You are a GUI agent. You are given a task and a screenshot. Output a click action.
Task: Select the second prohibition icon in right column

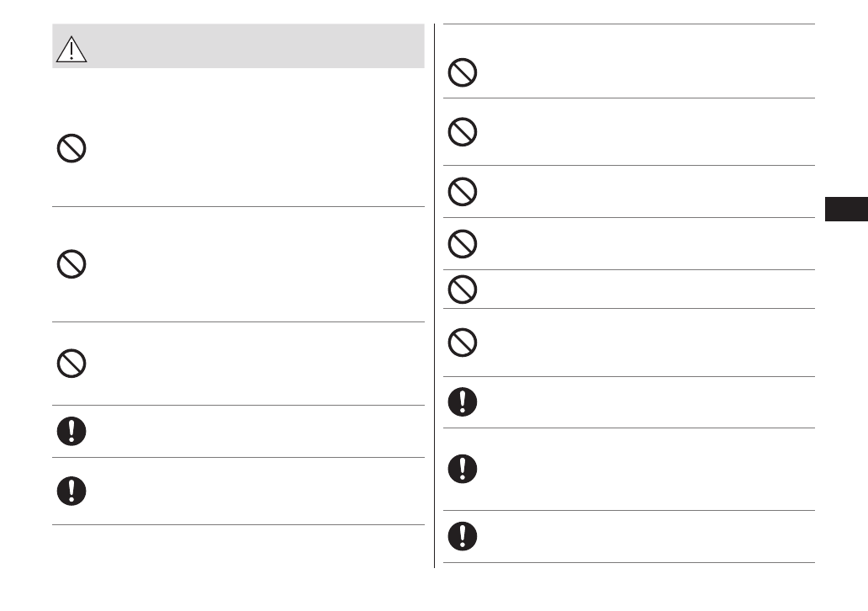tap(463, 131)
